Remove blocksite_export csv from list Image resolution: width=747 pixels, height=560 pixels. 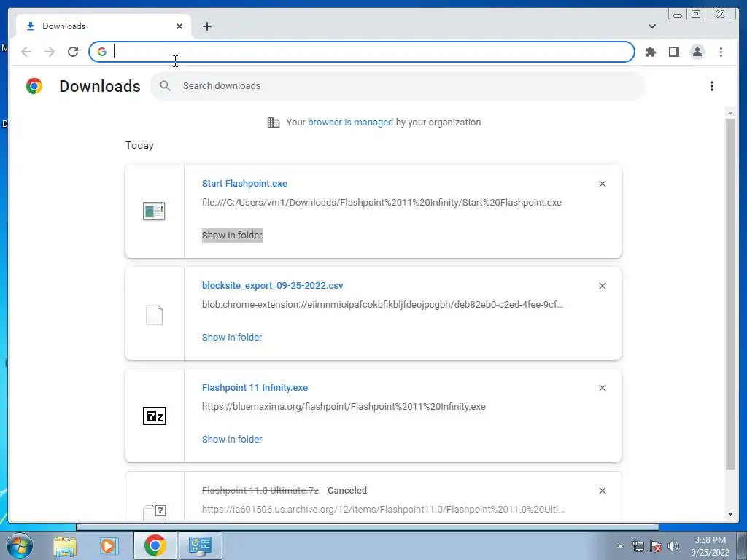[x=602, y=286]
